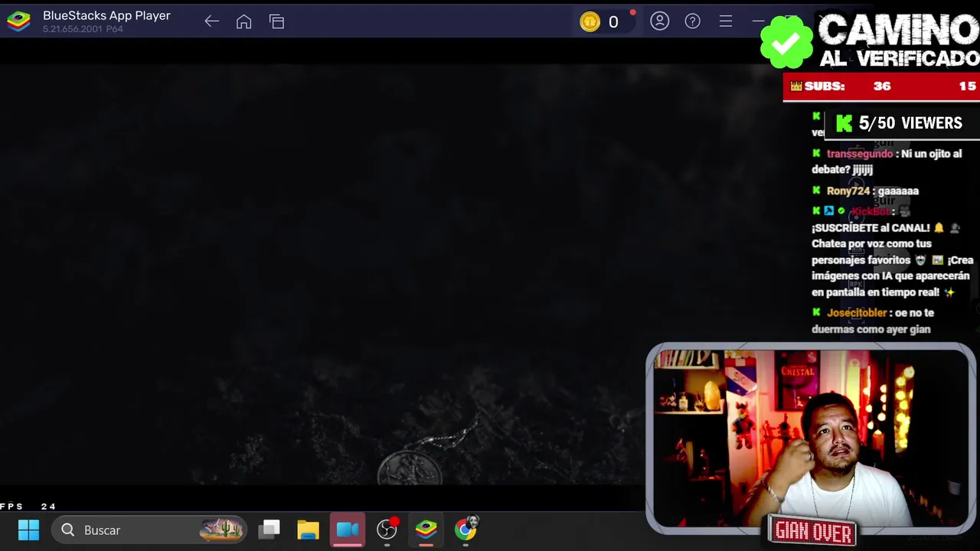Image resolution: width=980 pixels, height=551 pixels.
Task: Click the BlueStacks logo icon
Action: coord(18,21)
